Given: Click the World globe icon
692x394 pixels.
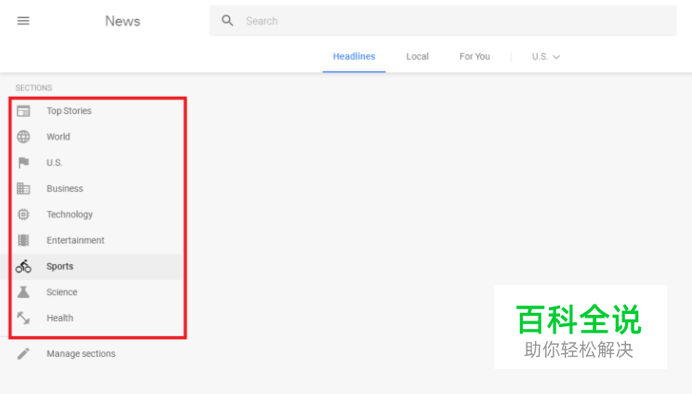Looking at the screenshot, I should pos(23,137).
